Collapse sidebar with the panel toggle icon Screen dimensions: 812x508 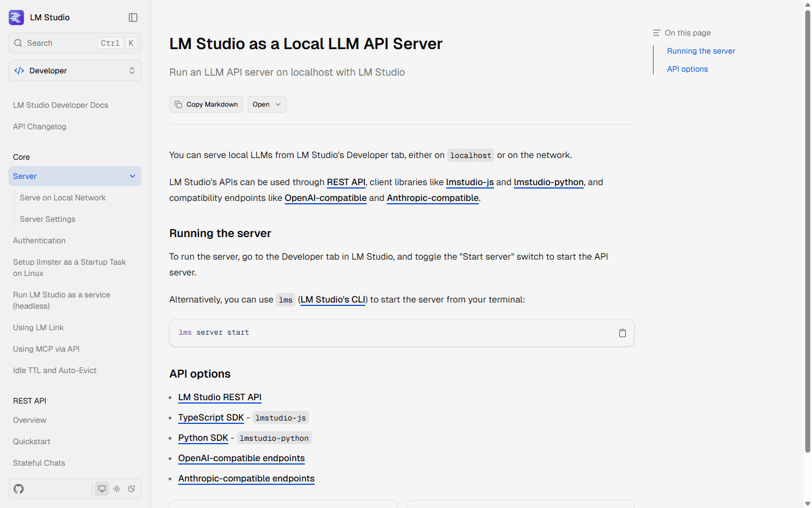pyautogui.click(x=133, y=17)
